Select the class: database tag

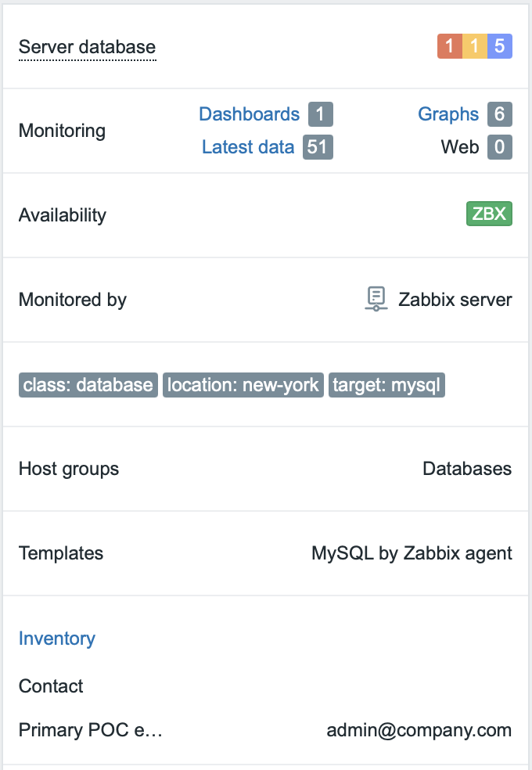click(x=88, y=385)
